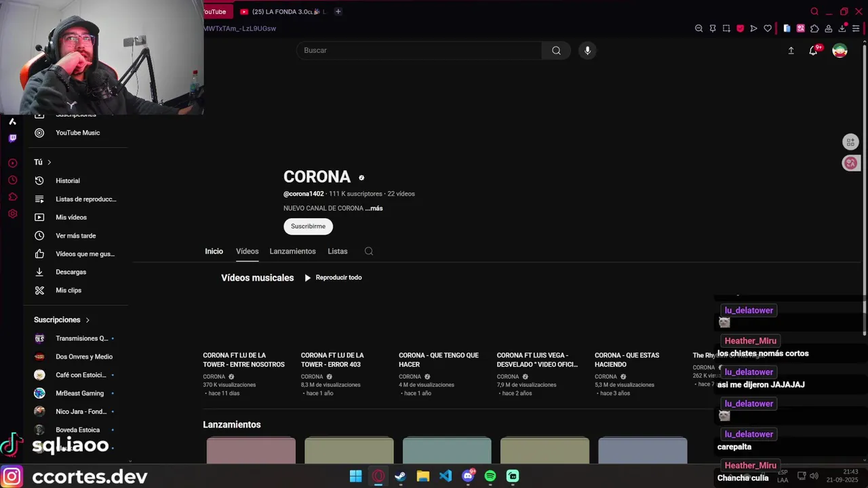The width and height of the screenshot is (868, 488).
Task: Expand channel description with ...más
Action: pos(374,208)
